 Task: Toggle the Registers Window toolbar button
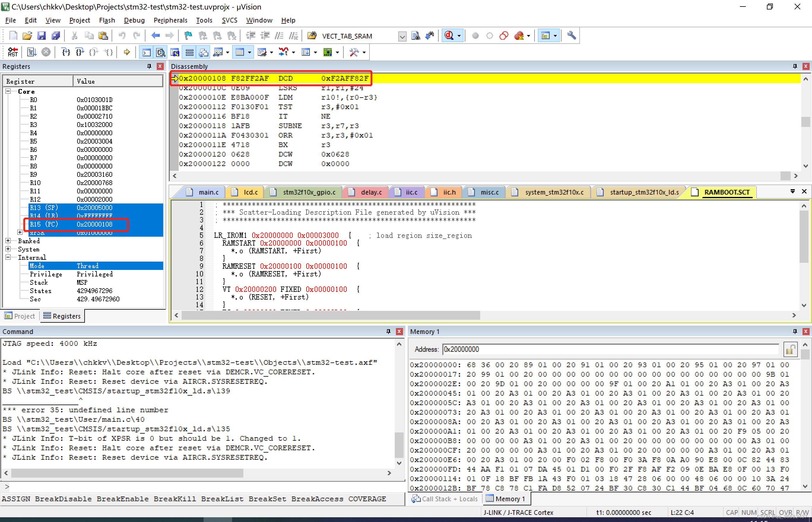coord(190,52)
